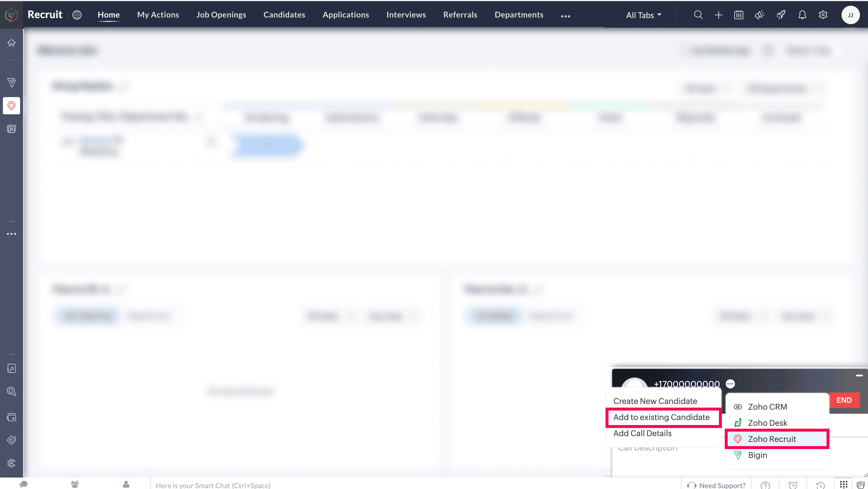Select Zoho CRM from app list
This screenshot has width=868, height=489.
[767, 407]
